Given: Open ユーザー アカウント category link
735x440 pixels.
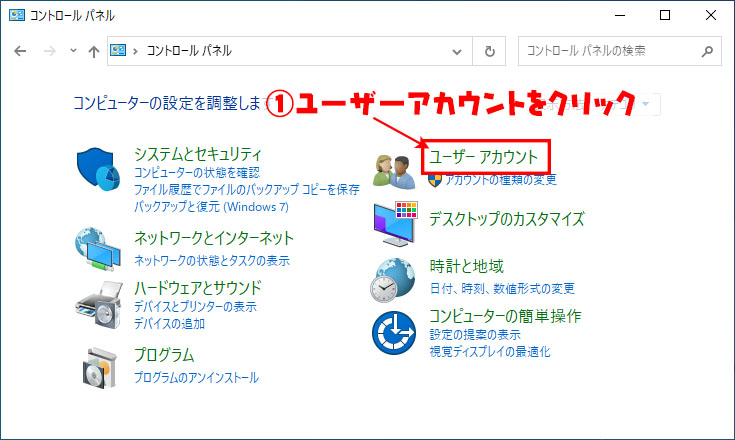Looking at the screenshot, I should pos(484,157).
